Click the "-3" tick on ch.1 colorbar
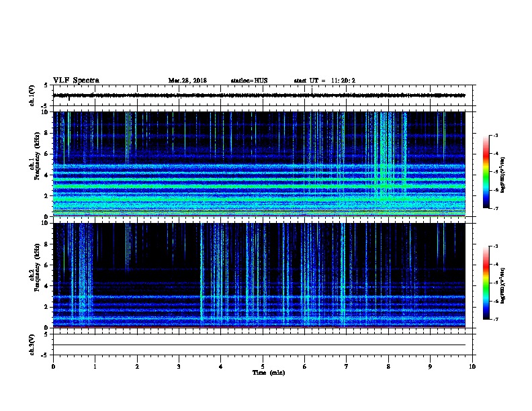 [495, 136]
